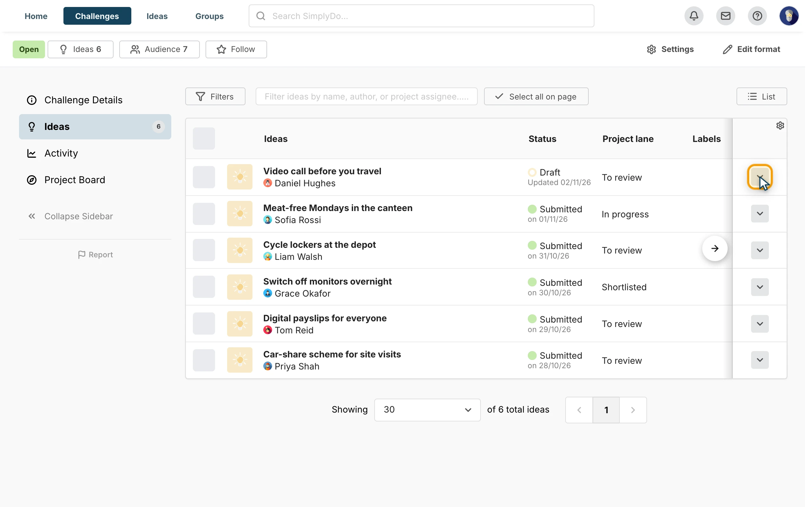This screenshot has width=812, height=507.
Task: Open the Switch off monitors idea thumbnail
Action: (239, 287)
